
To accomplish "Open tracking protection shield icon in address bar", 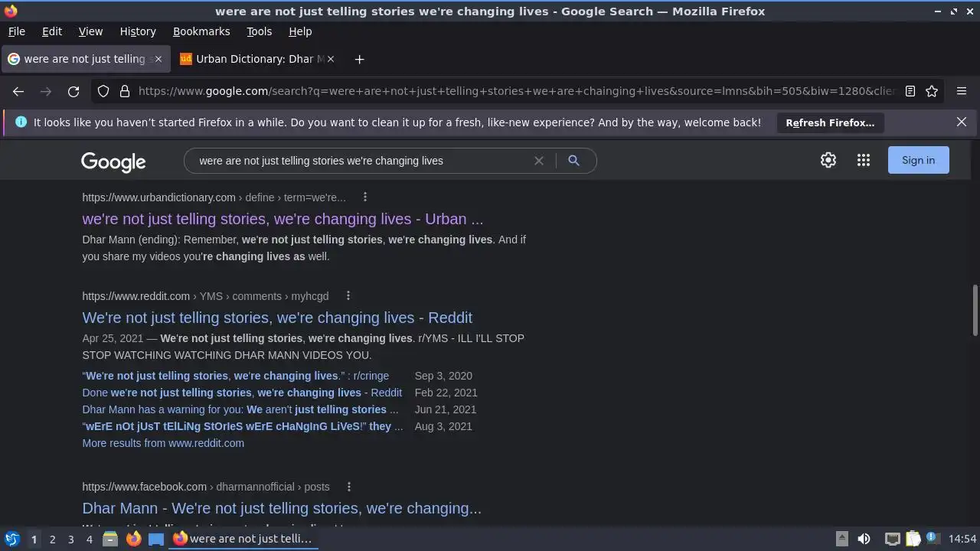I will pyautogui.click(x=103, y=91).
